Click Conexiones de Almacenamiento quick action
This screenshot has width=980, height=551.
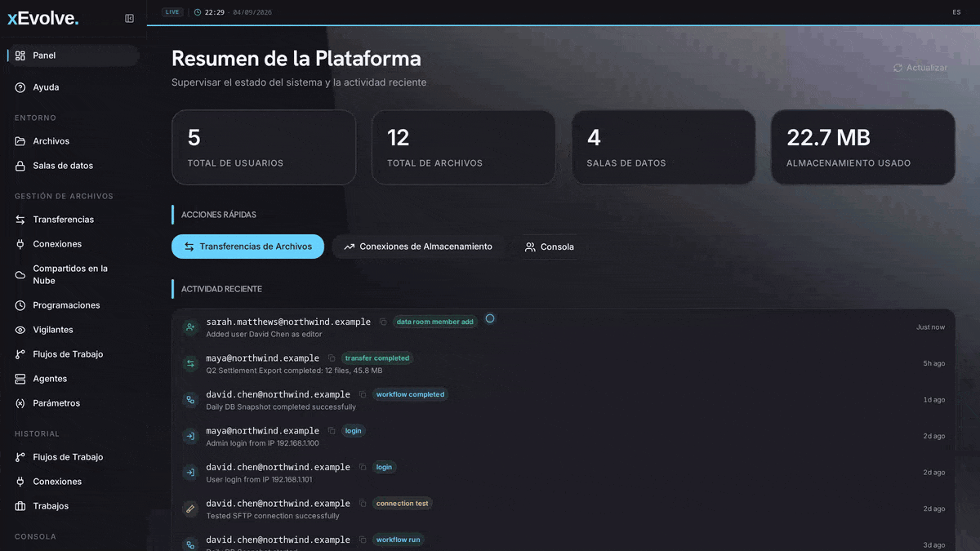pos(418,247)
